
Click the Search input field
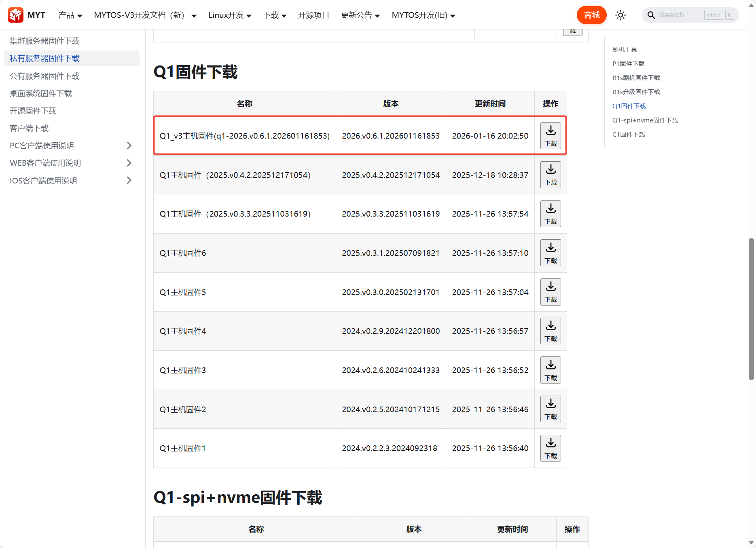(x=680, y=15)
